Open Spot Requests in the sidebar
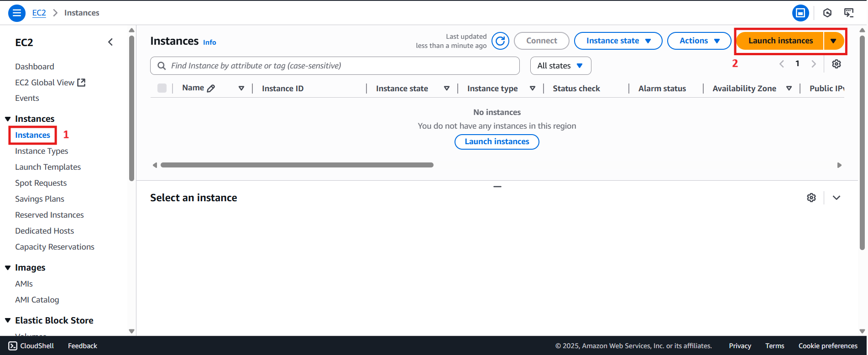868x355 pixels. pyautogui.click(x=41, y=183)
